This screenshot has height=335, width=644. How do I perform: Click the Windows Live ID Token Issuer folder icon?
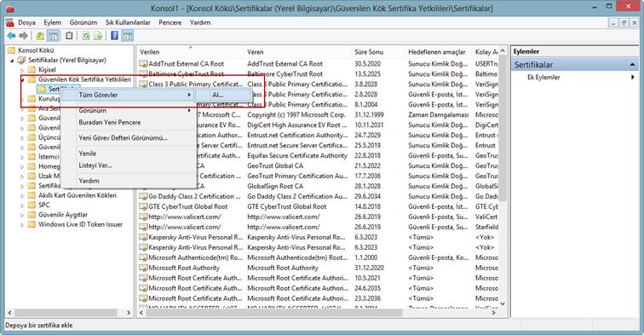point(32,224)
